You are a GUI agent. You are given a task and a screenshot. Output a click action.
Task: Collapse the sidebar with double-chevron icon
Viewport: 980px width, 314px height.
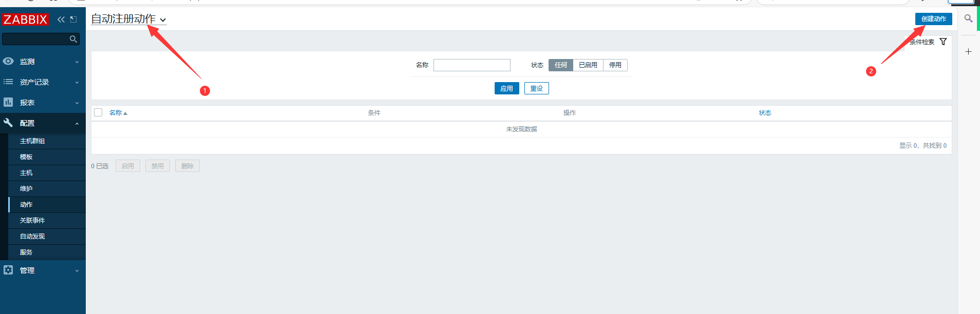click(61, 19)
